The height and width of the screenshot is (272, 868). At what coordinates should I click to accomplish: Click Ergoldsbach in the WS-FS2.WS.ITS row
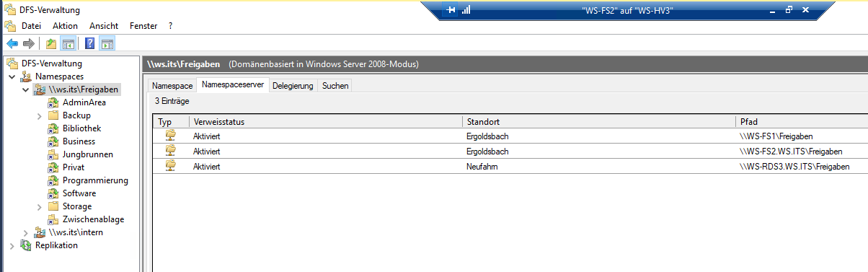click(x=487, y=151)
